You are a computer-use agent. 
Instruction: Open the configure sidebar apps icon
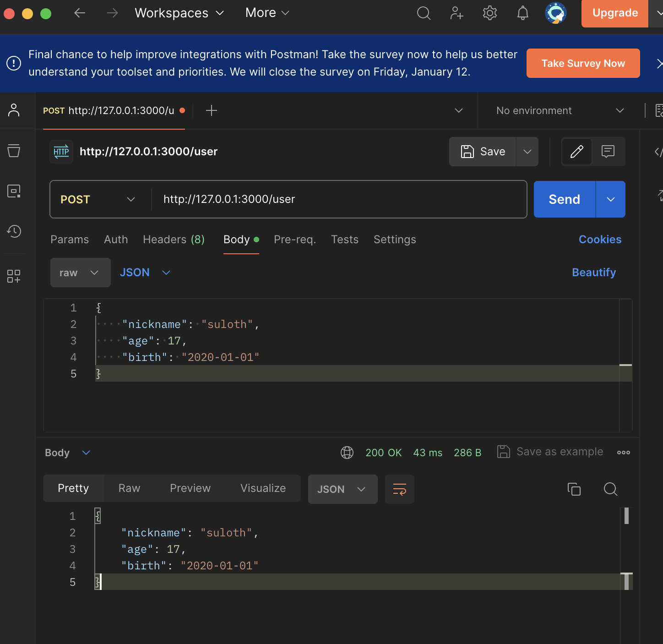tap(14, 276)
